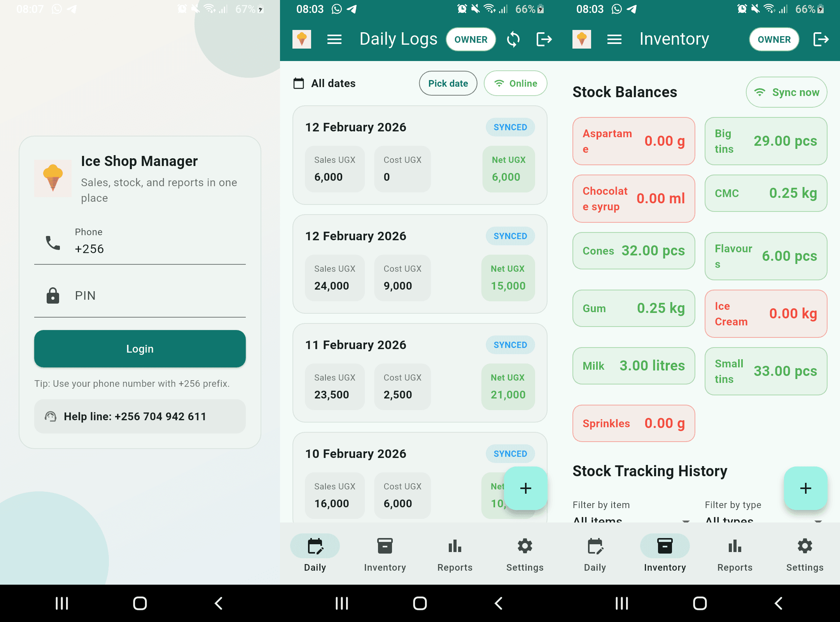Screen dimensions: 840x622
Task: Open the Pick date selector
Action: click(448, 83)
